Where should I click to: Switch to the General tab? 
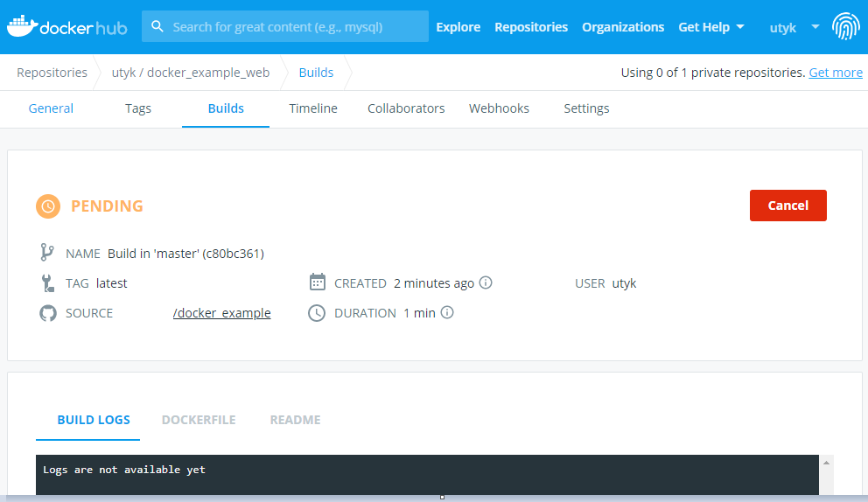(51, 108)
